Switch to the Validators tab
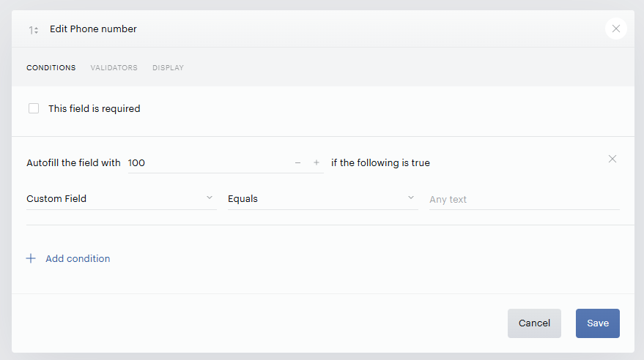 click(x=114, y=67)
